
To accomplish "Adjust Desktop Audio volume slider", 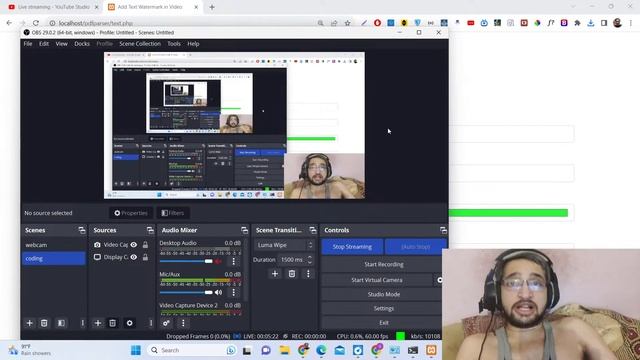I will click(x=186, y=261).
